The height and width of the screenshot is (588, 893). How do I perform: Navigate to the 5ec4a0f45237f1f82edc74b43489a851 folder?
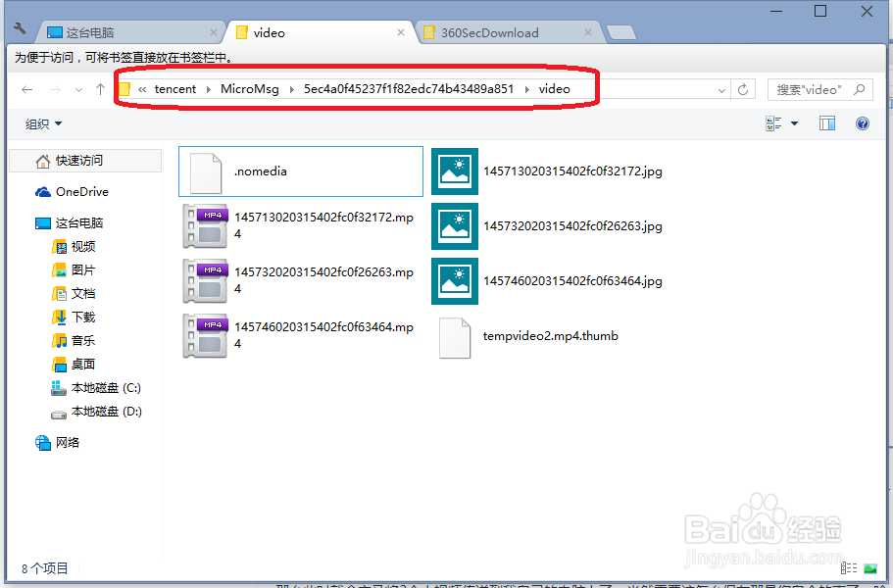coord(409,89)
